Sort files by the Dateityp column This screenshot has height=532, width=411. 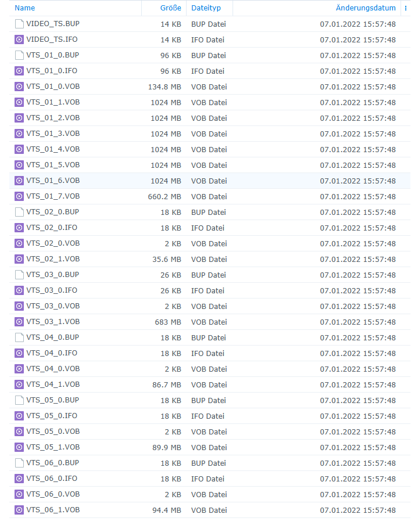tap(206, 8)
